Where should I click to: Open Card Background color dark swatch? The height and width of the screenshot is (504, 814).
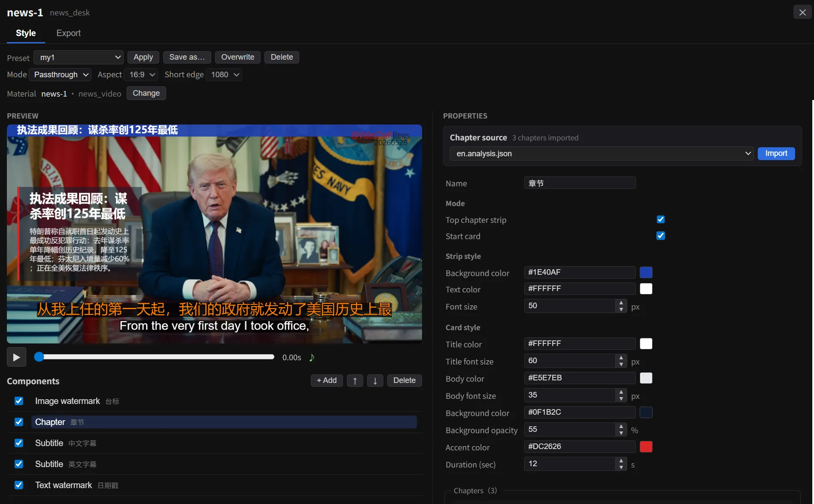pyautogui.click(x=646, y=412)
